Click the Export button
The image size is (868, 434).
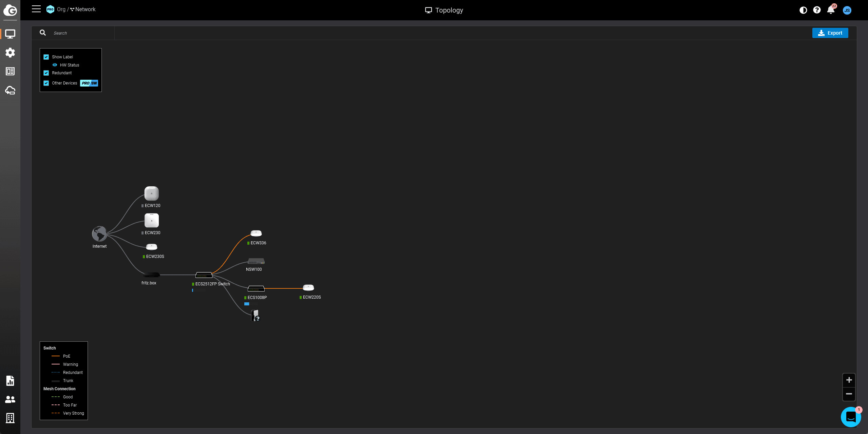point(830,33)
